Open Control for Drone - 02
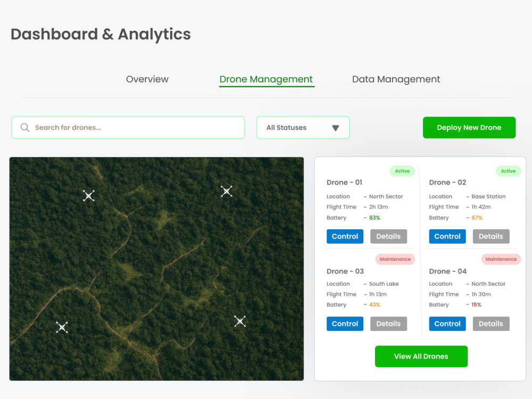This screenshot has width=532, height=399. pyautogui.click(x=447, y=237)
